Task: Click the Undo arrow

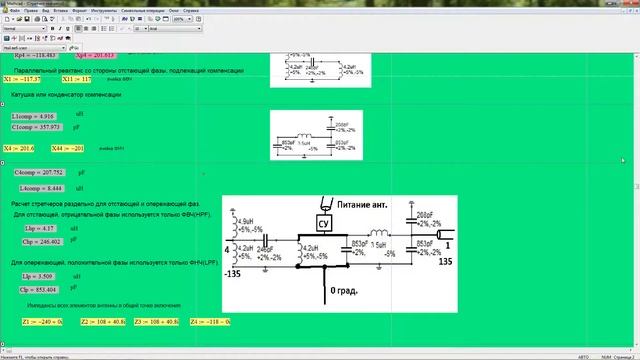Action: pyautogui.click(x=88, y=19)
